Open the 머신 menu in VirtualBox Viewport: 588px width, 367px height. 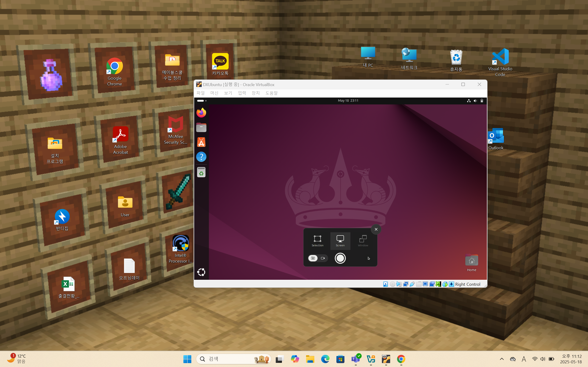click(214, 93)
